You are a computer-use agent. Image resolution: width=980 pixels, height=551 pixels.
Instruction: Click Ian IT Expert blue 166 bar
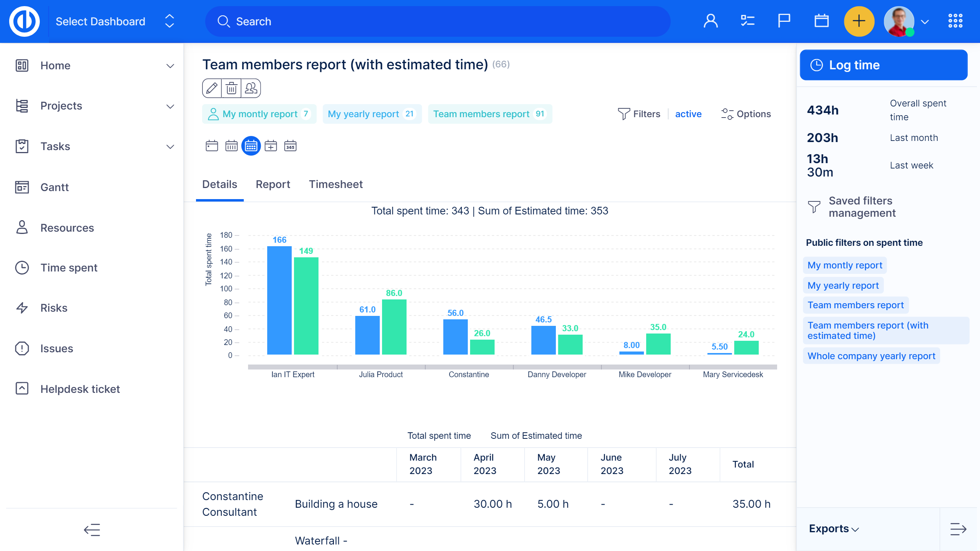pos(279,301)
